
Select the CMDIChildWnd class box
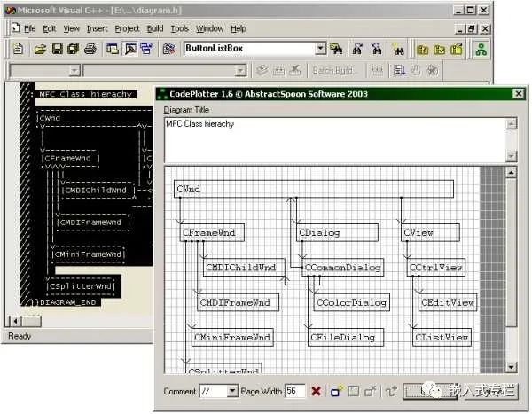[241, 267]
